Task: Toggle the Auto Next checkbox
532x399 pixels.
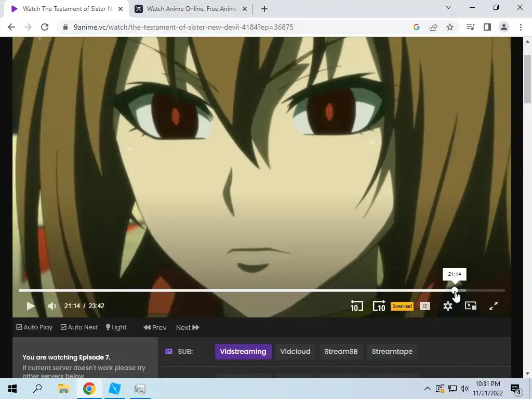Action: pos(79,327)
